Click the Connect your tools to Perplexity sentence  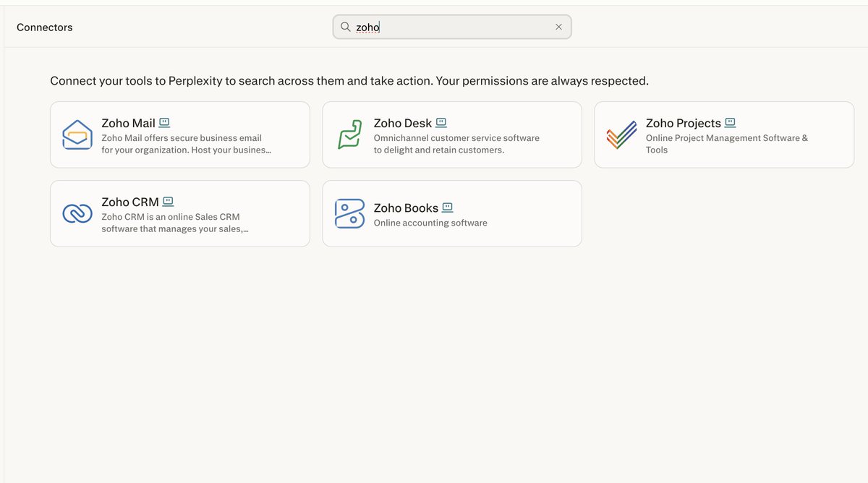(x=349, y=81)
